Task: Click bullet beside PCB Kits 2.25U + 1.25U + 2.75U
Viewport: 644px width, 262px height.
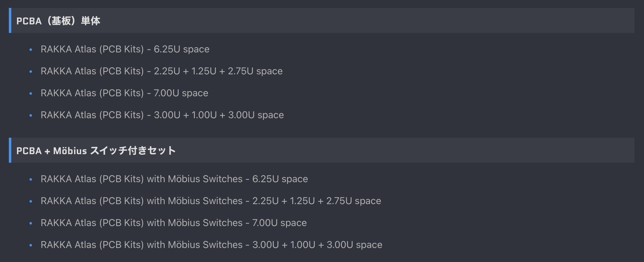Action: click(30, 71)
